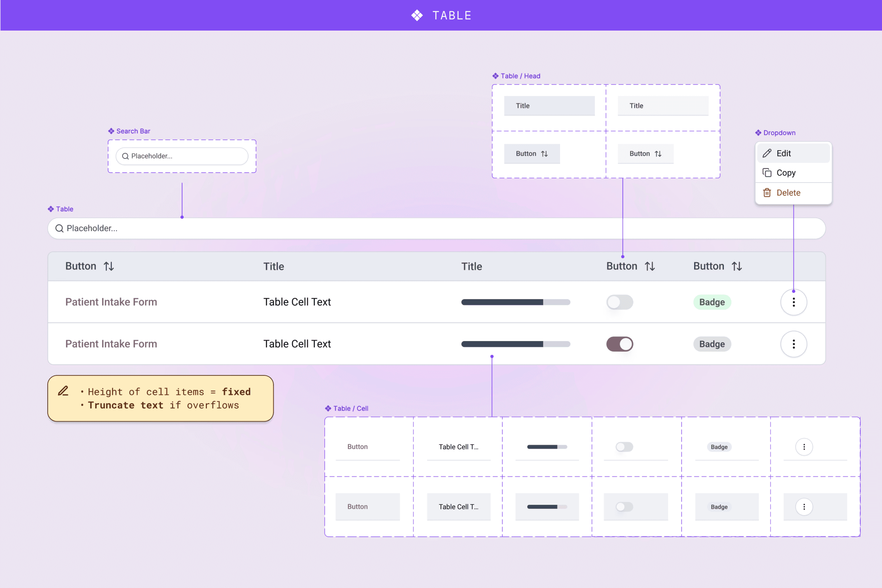Enable the toggle in the first table row
The height and width of the screenshot is (588, 882).
619,302
